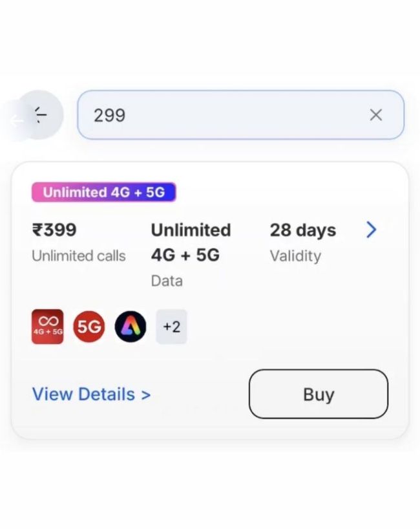Tap the black circular Adobe Express icon
This screenshot has height=529, width=420.
point(131,327)
